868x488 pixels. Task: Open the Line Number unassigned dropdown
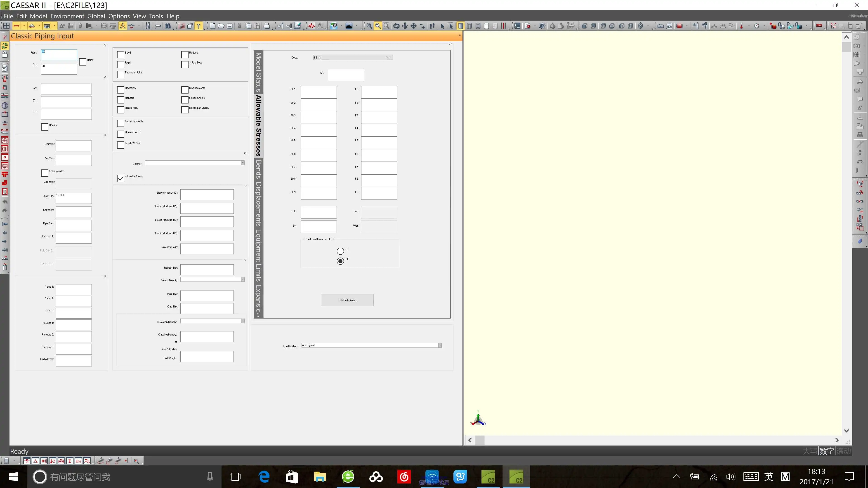click(x=440, y=345)
